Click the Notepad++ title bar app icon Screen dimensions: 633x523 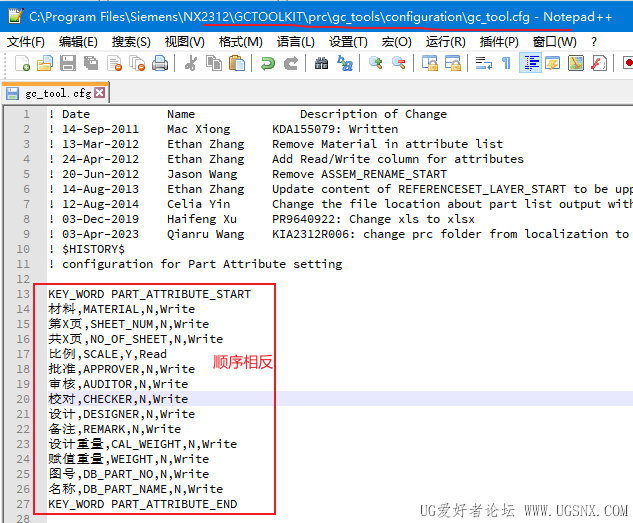(x=15, y=16)
